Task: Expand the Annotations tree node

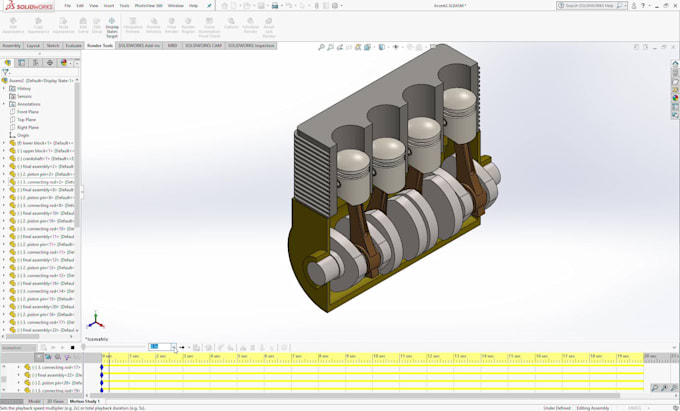Action: 4,104
